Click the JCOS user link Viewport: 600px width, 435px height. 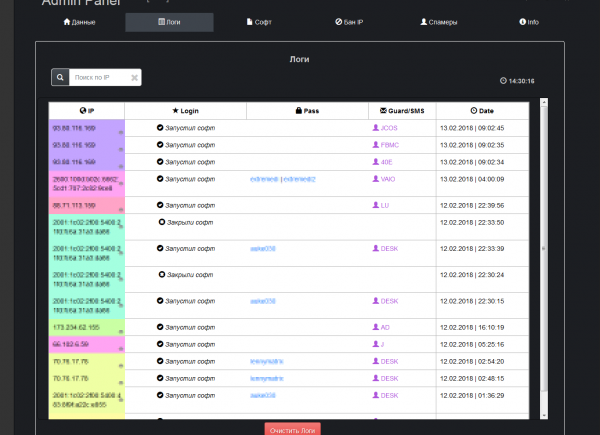390,128
